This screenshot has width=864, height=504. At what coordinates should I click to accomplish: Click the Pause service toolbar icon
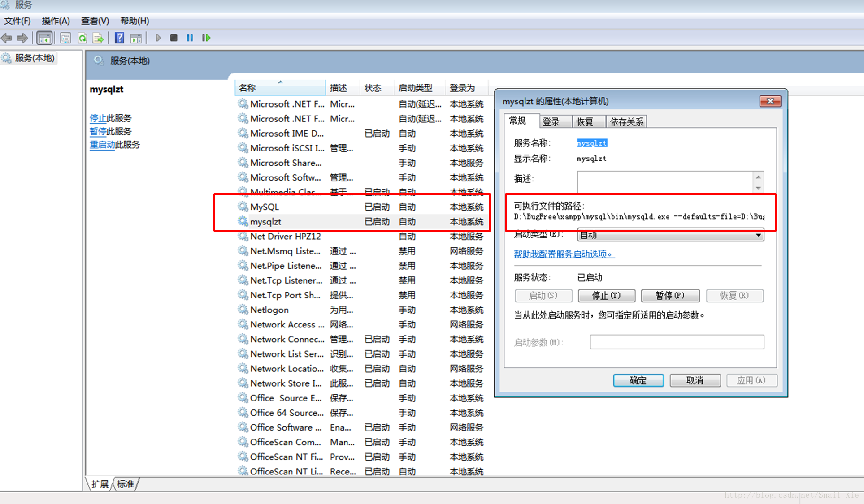pyautogui.click(x=190, y=38)
